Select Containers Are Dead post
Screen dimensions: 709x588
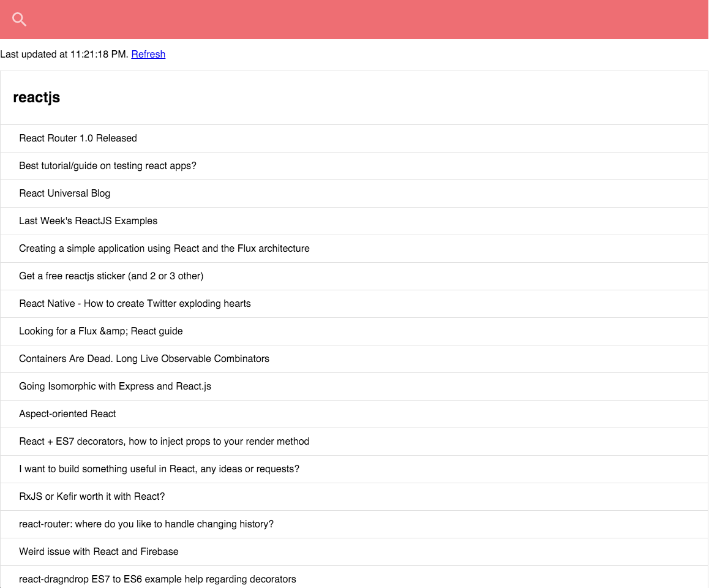tap(354, 359)
